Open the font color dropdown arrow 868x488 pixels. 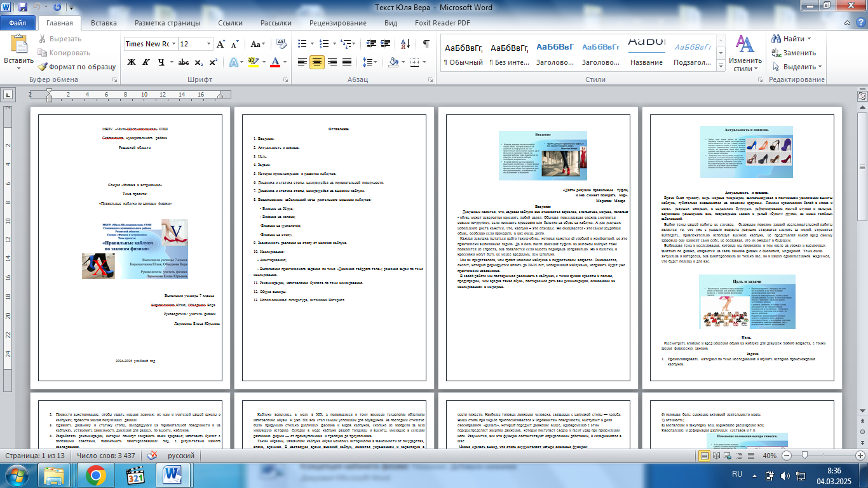[285, 62]
